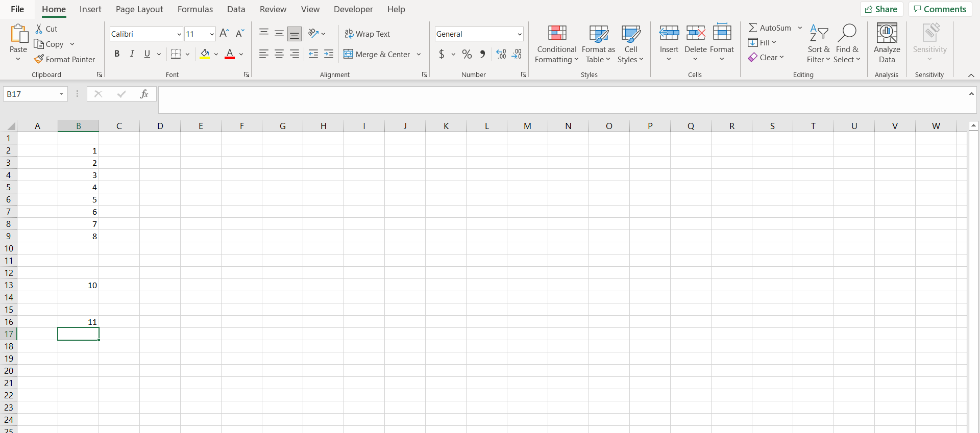
Task: Click the Format cells icon
Action: point(722,32)
